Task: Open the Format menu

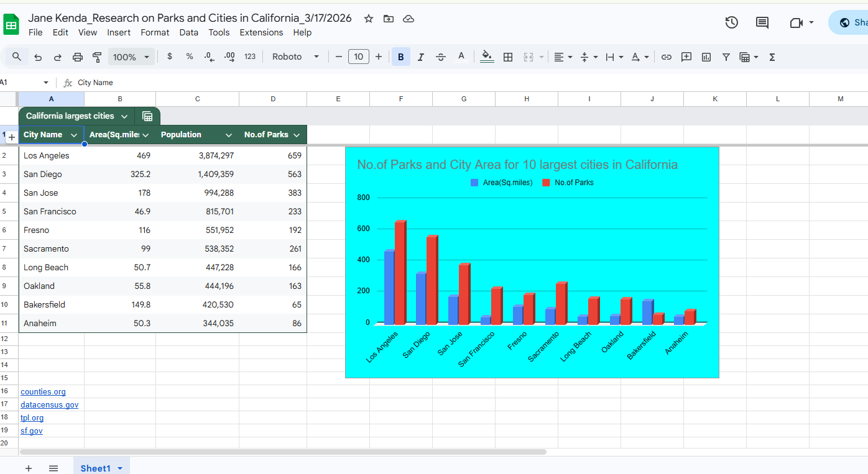Action: tap(155, 32)
